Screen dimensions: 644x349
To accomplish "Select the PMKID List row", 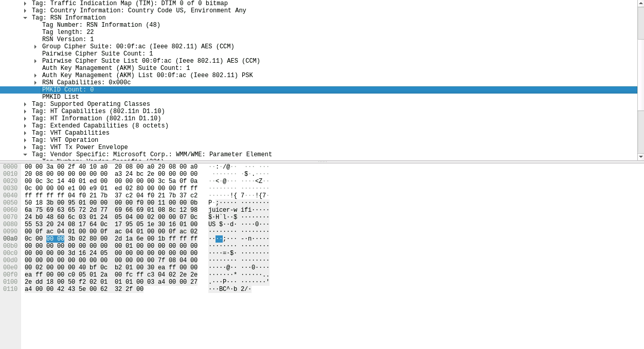I will point(318,97).
